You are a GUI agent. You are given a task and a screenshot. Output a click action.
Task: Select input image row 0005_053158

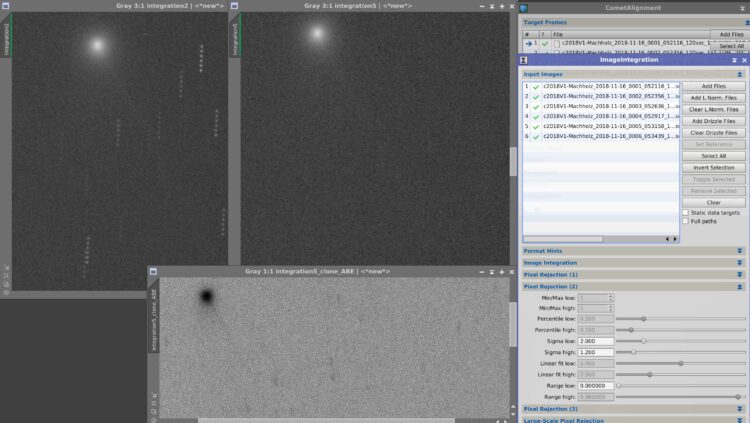(601, 126)
